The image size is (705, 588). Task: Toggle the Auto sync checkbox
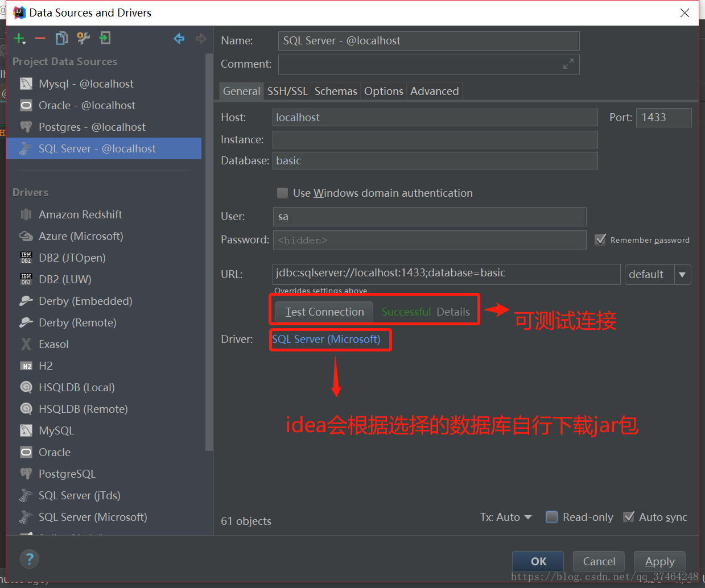click(629, 517)
